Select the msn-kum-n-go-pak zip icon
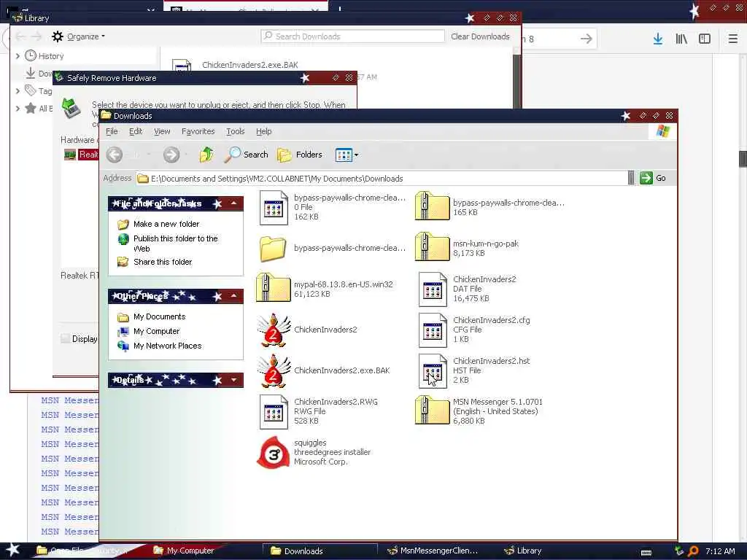Viewport: 747px width, 560px height. (x=432, y=246)
